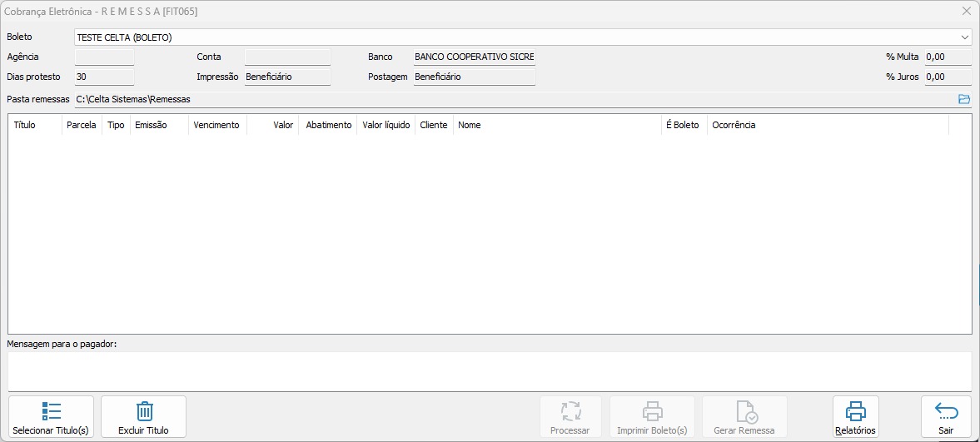Click the Ocorrência column header
980x442 pixels.
[734, 125]
